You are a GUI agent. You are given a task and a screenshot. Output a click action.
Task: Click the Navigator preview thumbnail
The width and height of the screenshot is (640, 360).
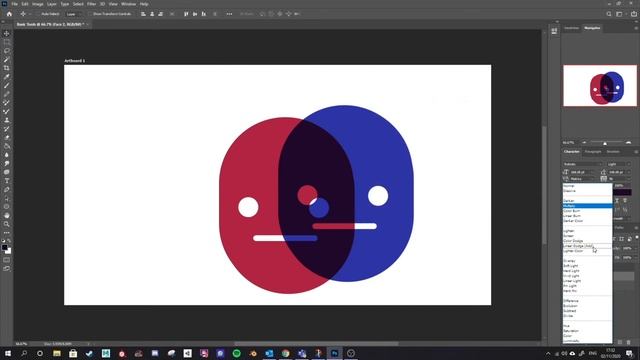pos(600,86)
